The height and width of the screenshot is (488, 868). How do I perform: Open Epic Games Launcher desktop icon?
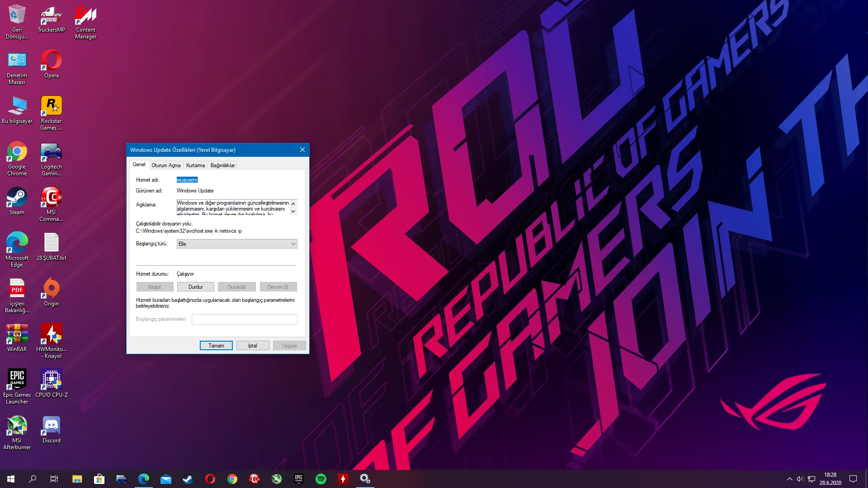coord(17,387)
